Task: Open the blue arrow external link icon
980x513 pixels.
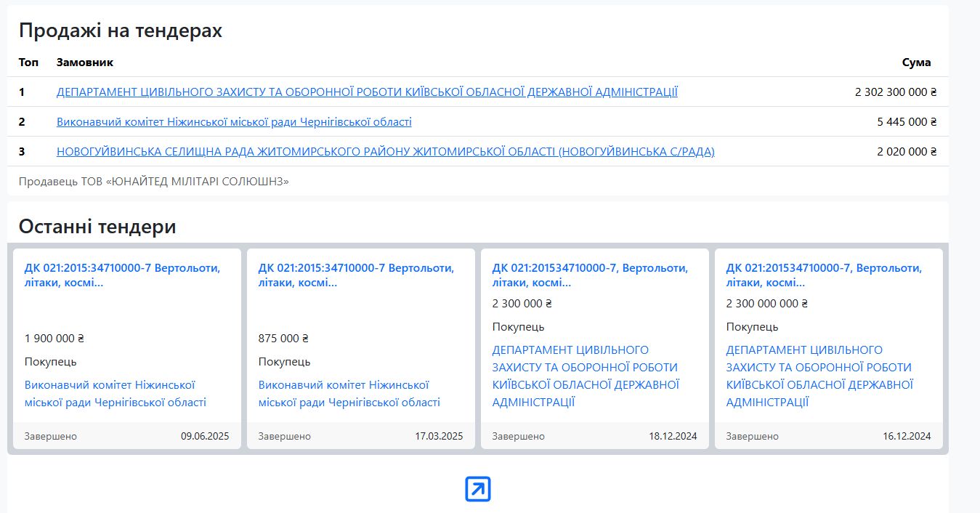Action: point(478,489)
